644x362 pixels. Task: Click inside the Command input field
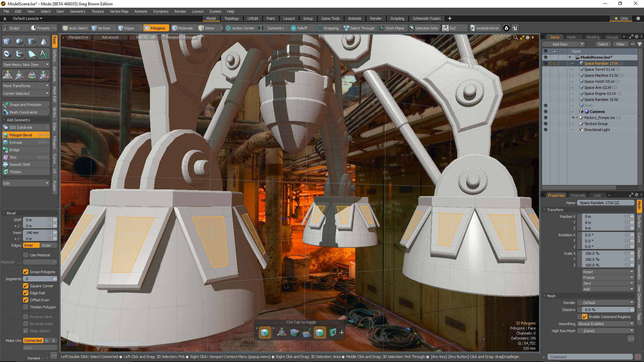coord(589,357)
